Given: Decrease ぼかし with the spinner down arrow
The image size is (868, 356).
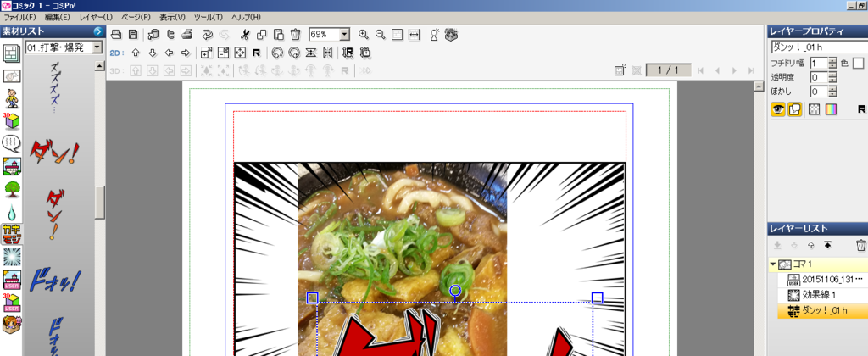Looking at the screenshot, I should (833, 95).
